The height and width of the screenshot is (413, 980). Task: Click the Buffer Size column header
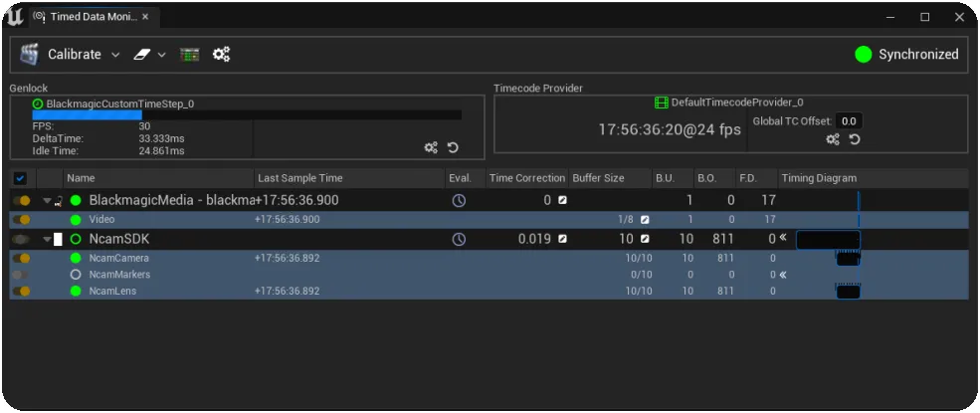[609, 178]
